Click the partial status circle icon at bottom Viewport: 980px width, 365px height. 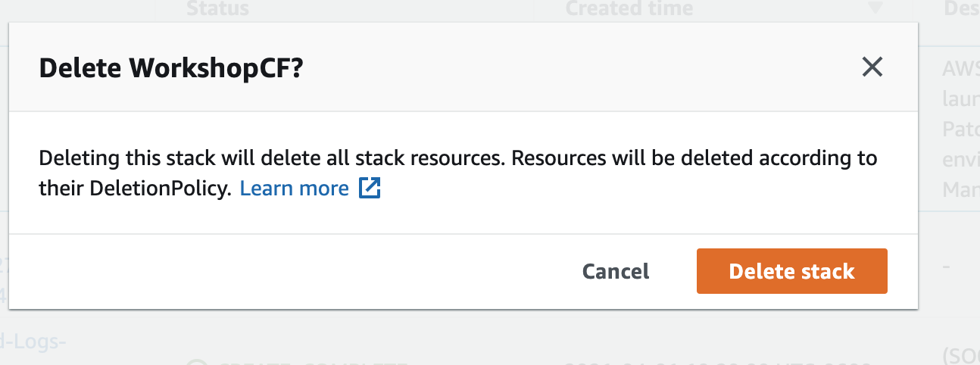pyautogui.click(x=197, y=361)
